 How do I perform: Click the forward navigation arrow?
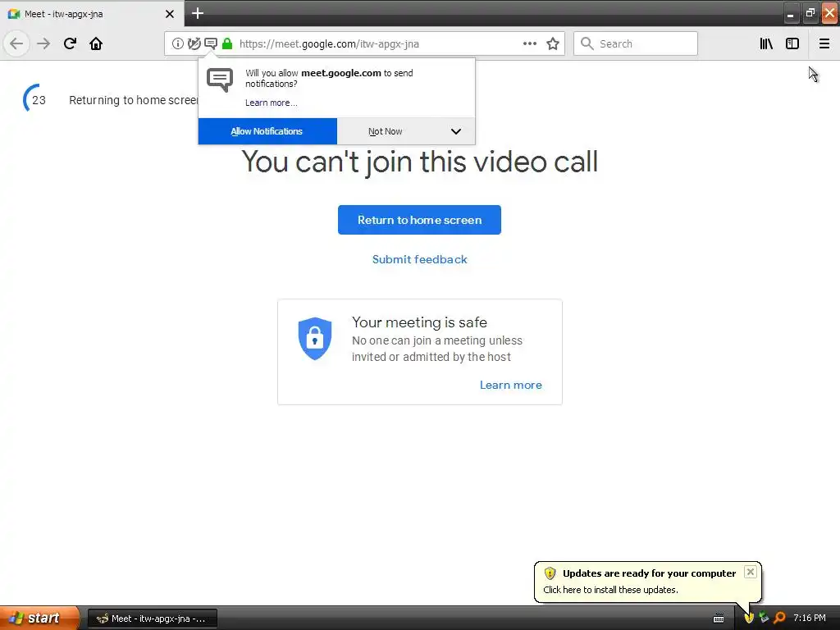click(x=43, y=43)
